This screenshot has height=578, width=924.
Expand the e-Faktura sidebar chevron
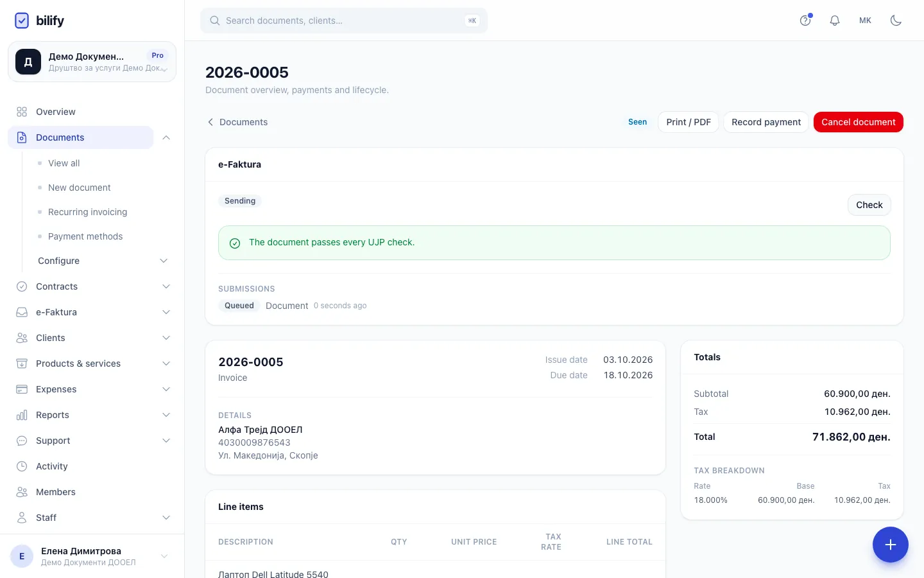(x=166, y=312)
